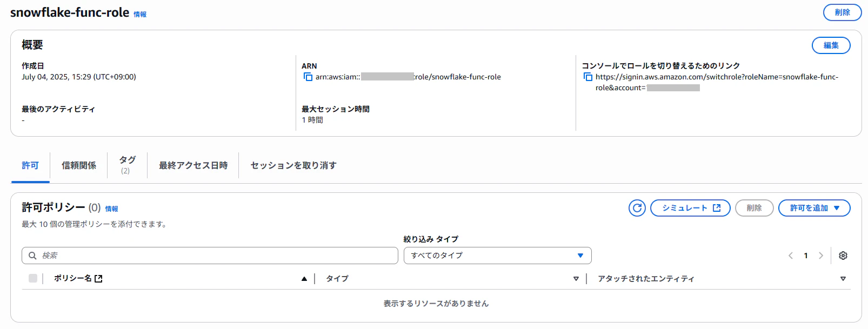This screenshot has height=329, width=868.
Task: Refresh the permissions policy list
Action: click(637, 208)
